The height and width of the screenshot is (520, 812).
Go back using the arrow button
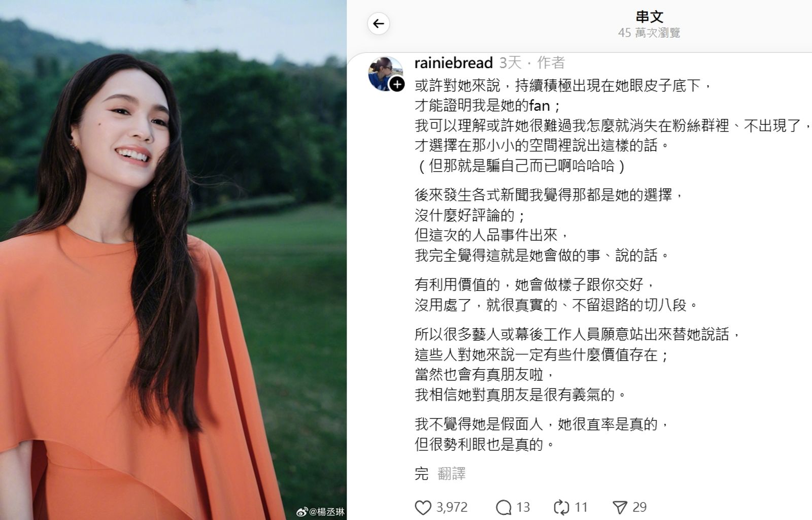[x=379, y=23]
